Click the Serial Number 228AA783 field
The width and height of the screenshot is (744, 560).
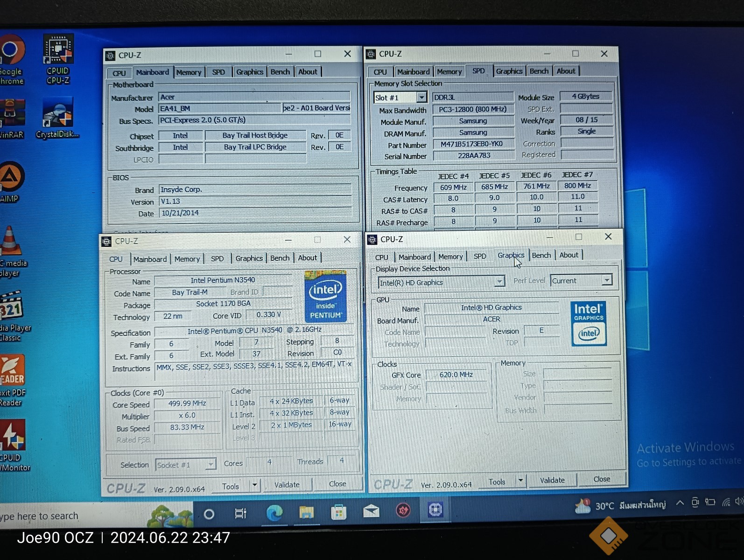473,155
